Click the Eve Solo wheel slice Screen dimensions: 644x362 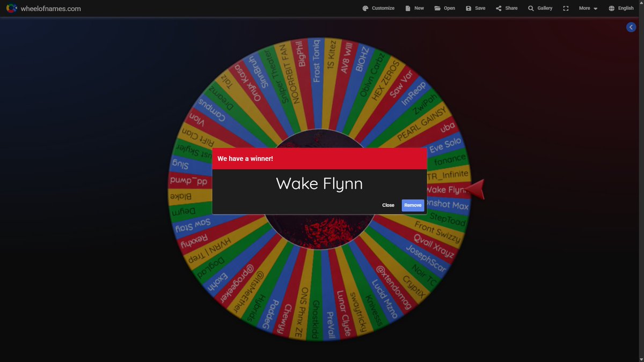coord(445,145)
